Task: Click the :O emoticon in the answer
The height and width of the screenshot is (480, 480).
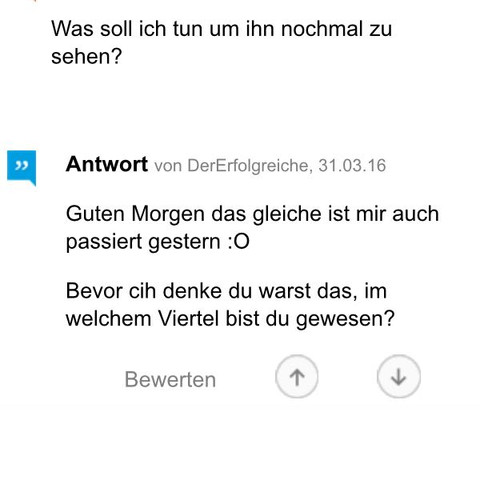Action: coord(239,242)
